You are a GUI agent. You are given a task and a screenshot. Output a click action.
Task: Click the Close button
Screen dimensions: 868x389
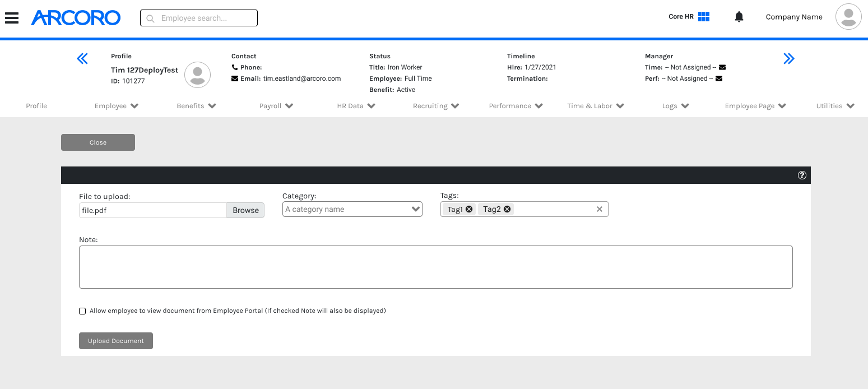(x=98, y=142)
